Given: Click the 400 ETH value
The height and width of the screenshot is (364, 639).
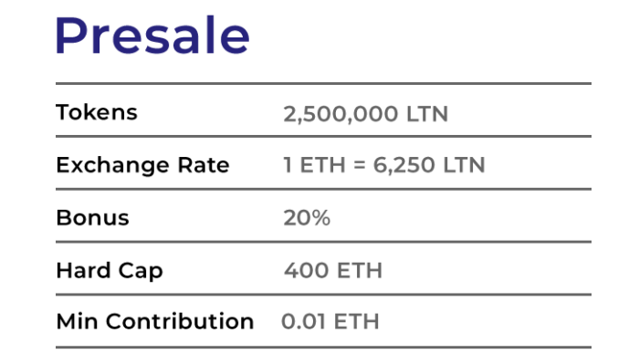Looking at the screenshot, I should (333, 270).
